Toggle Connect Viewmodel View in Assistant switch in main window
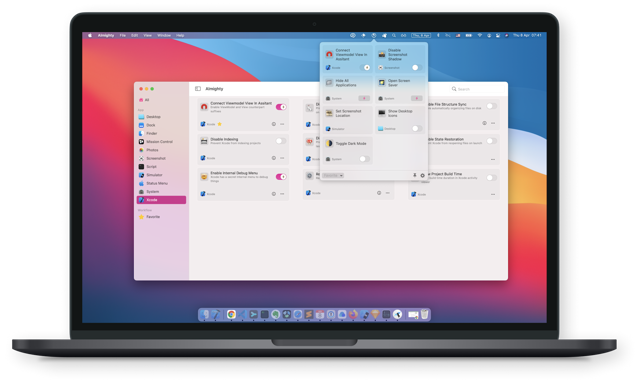 (281, 107)
